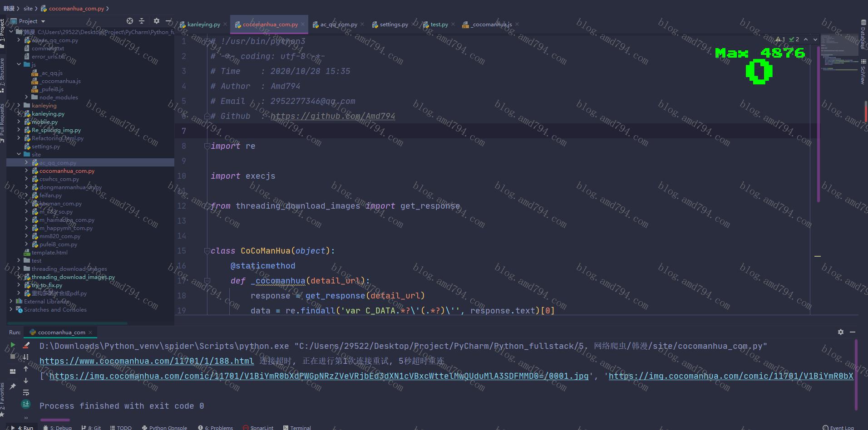Switch to test.py tab

(x=435, y=24)
